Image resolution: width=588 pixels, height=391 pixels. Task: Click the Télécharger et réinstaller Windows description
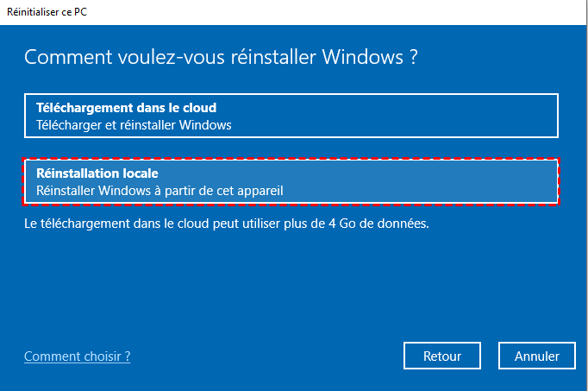click(134, 125)
